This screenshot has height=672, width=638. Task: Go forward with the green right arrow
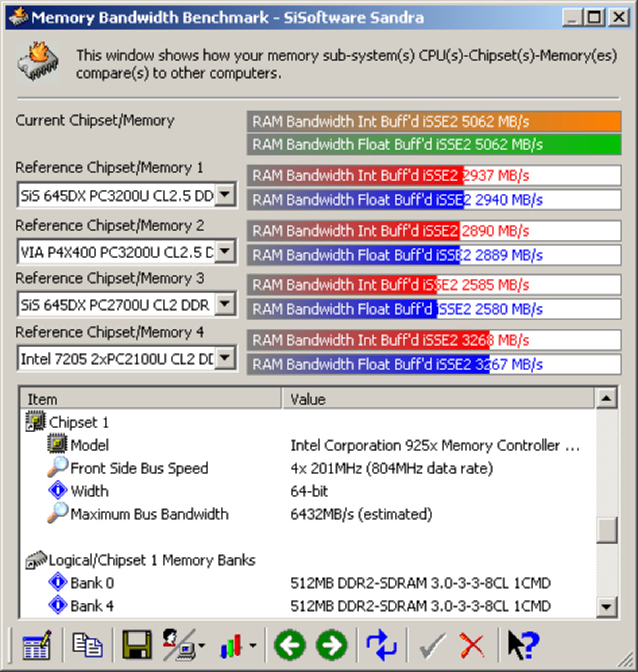(x=332, y=645)
